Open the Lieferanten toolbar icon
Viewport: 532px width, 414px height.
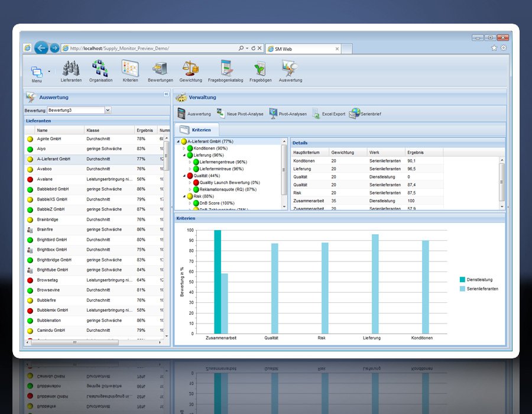tap(71, 68)
